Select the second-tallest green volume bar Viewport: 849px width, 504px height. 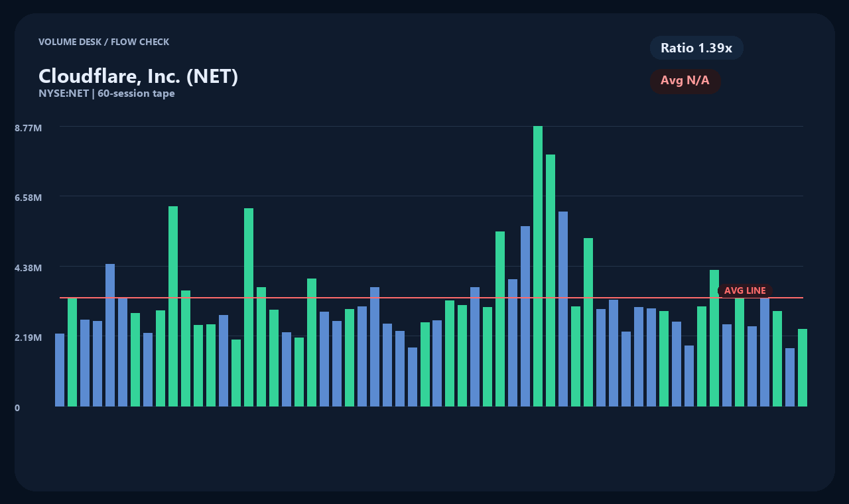(551, 281)
